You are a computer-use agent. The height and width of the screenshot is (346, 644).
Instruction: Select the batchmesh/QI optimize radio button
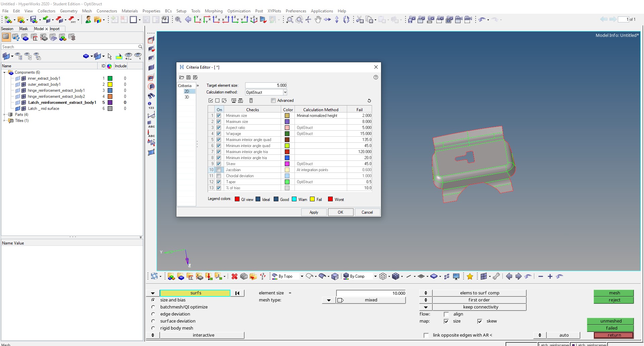tap(153, 307)
